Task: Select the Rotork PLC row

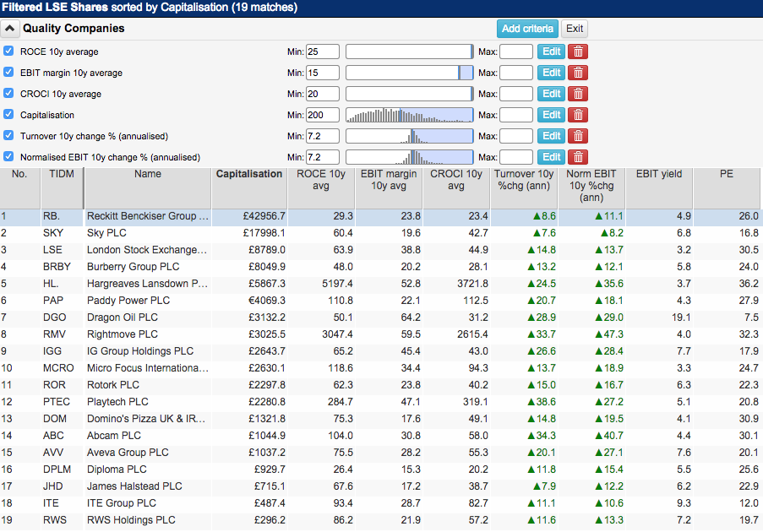Action: (x=380, y=385)
